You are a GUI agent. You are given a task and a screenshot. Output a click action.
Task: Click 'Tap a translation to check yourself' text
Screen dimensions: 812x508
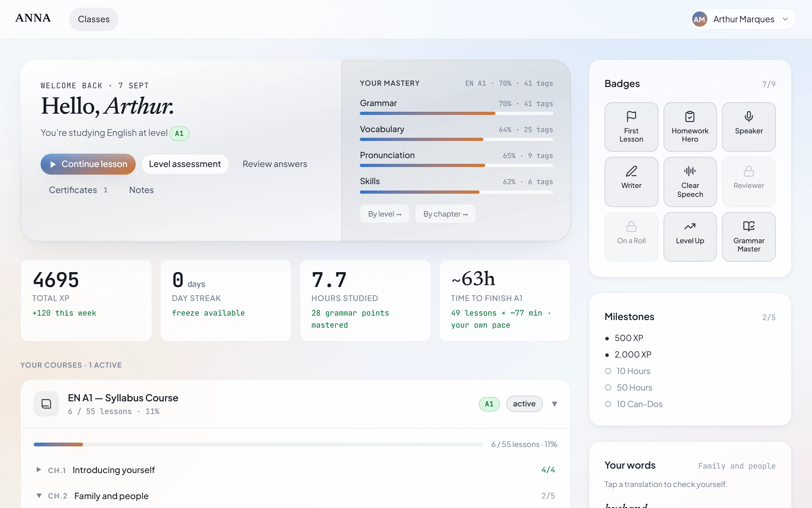666,484
